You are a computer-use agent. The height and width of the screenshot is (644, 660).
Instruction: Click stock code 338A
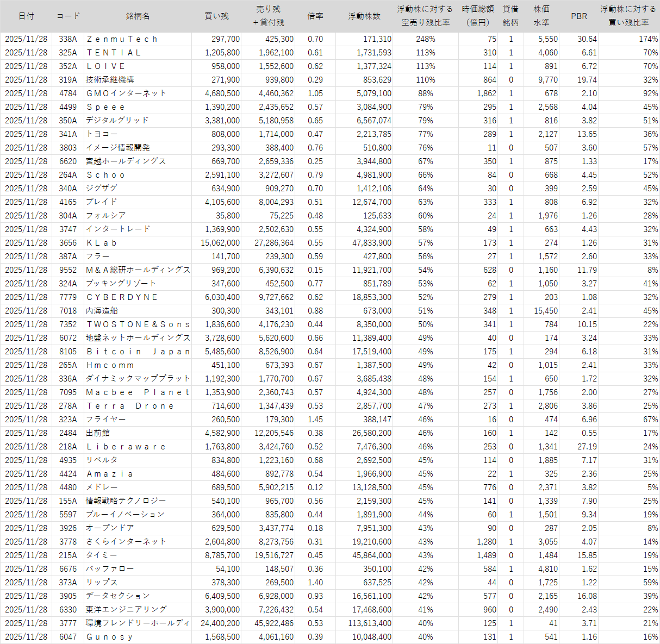coord(68,39)
